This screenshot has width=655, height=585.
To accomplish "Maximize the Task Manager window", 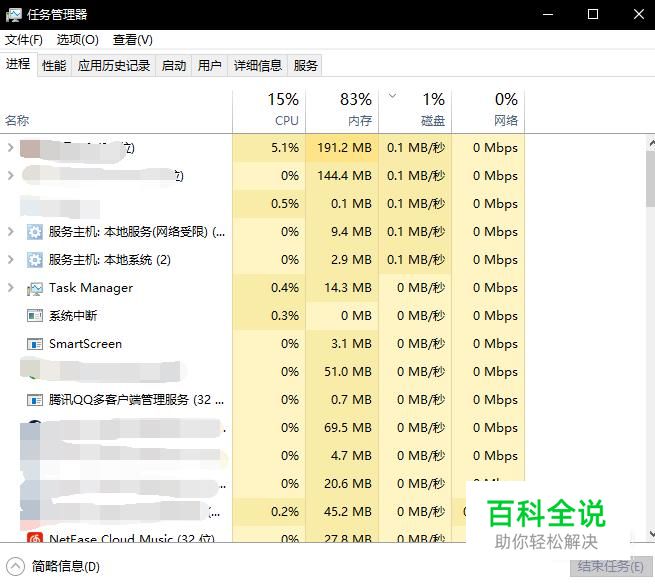I will pyautogui.click(x=593, y=15).
